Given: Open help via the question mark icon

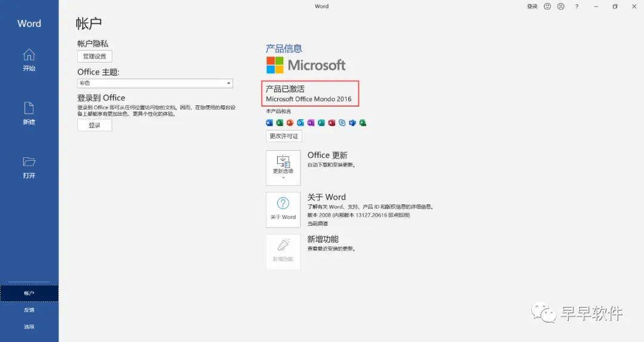Looking at the screenshot, I should (577, 7).
